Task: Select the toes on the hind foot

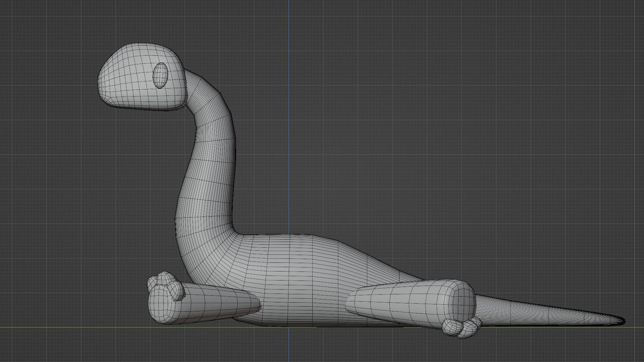Action: click(x=462, y=328)
